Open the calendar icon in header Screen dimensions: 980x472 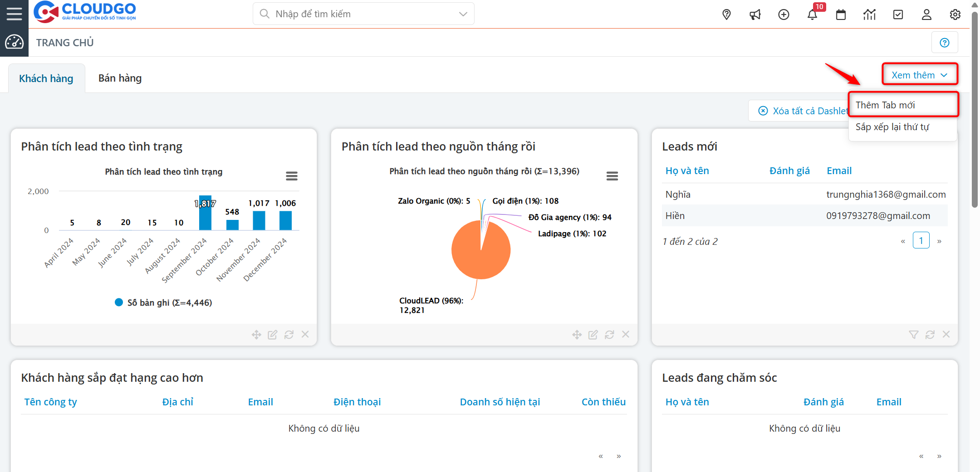[x=841, y=15]
